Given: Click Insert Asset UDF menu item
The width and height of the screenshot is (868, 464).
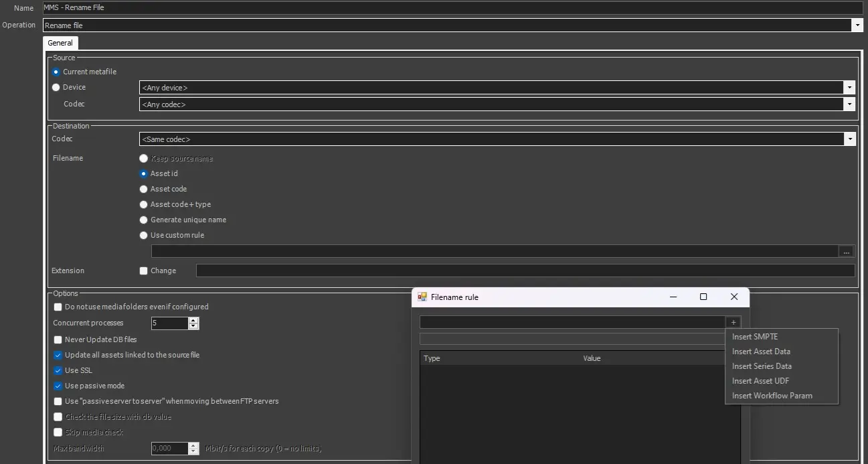Looking at the screenshot, I should pos(760,381).
